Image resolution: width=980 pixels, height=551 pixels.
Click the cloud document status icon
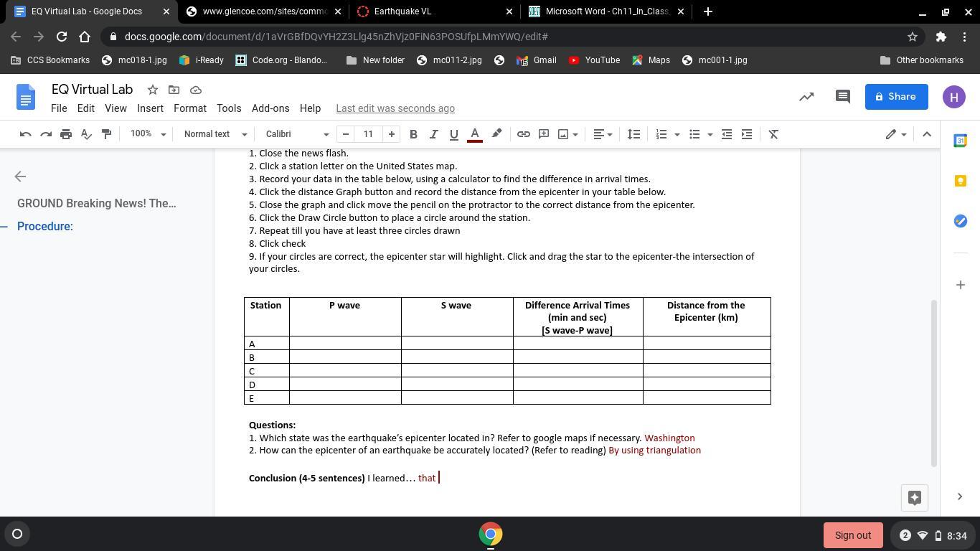pos(195,90)
